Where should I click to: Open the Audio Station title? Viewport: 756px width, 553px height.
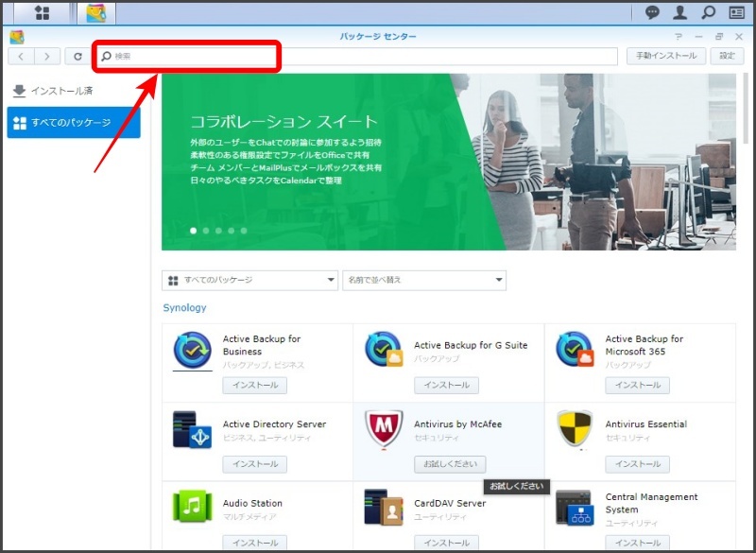click(252, 503)
